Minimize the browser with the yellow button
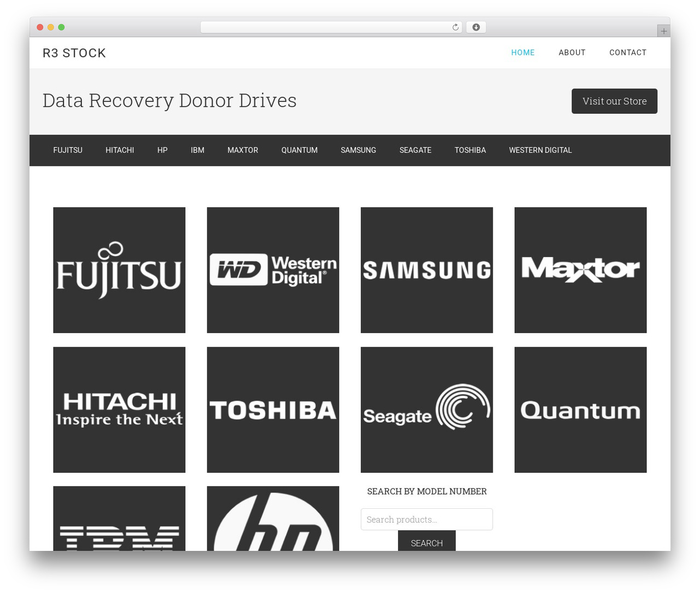Image resolution: width=700 pixels, height=593 pixels. (x=51, y=27)
